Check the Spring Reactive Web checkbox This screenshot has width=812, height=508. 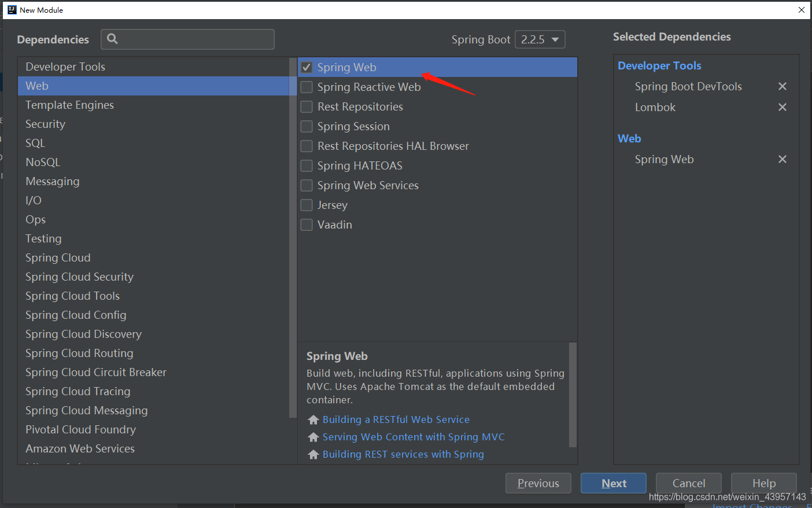pos(307,87)
